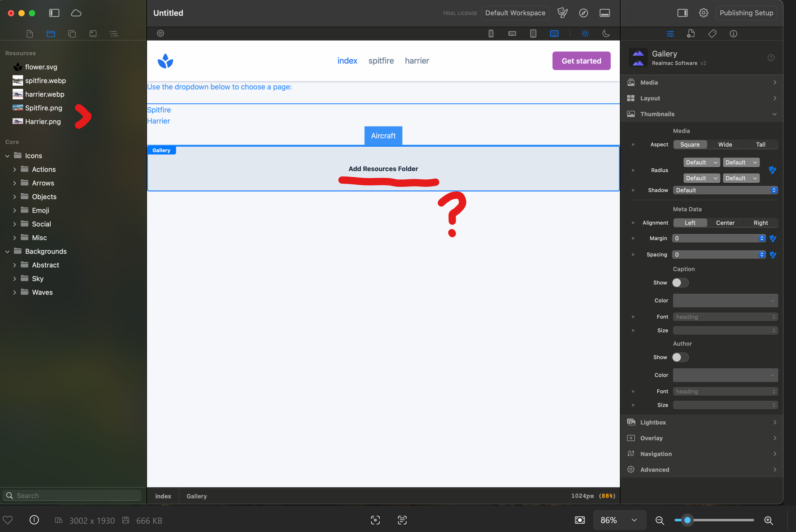Open the resources folder tab icon
Screen dimensions: 796x532
pyautogui.click(x=51, y=34)
